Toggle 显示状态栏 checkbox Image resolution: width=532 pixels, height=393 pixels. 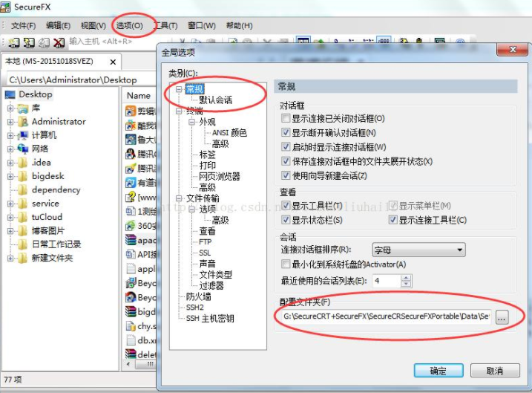286,220
